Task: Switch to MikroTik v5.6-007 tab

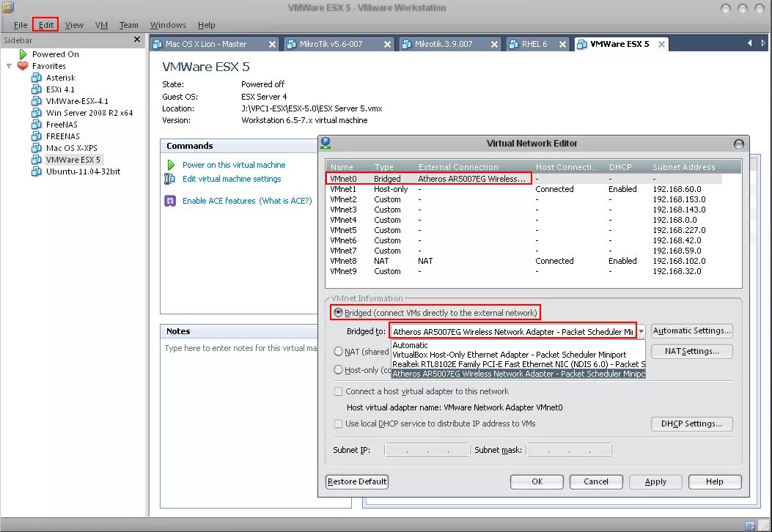Action: 331,44
